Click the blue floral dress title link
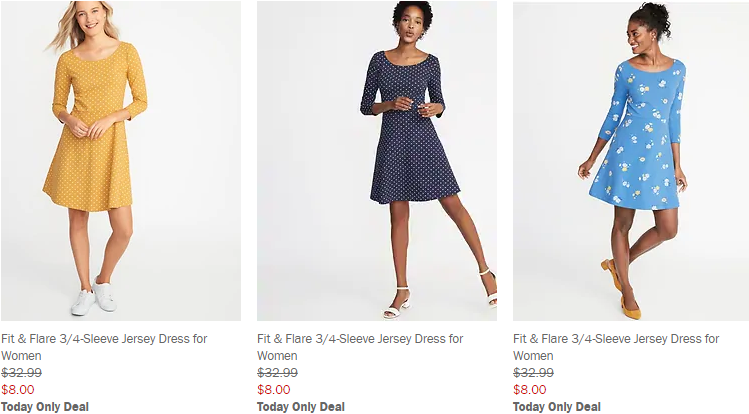Image resolution: width=749 pixels, height=414 pixels. point(616,339)
